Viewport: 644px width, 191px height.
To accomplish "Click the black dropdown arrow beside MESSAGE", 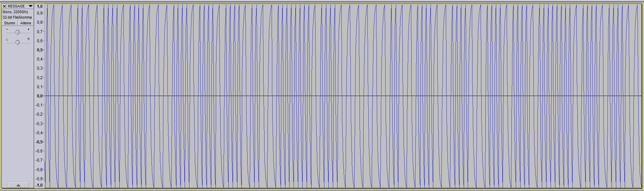I will 30,6.
